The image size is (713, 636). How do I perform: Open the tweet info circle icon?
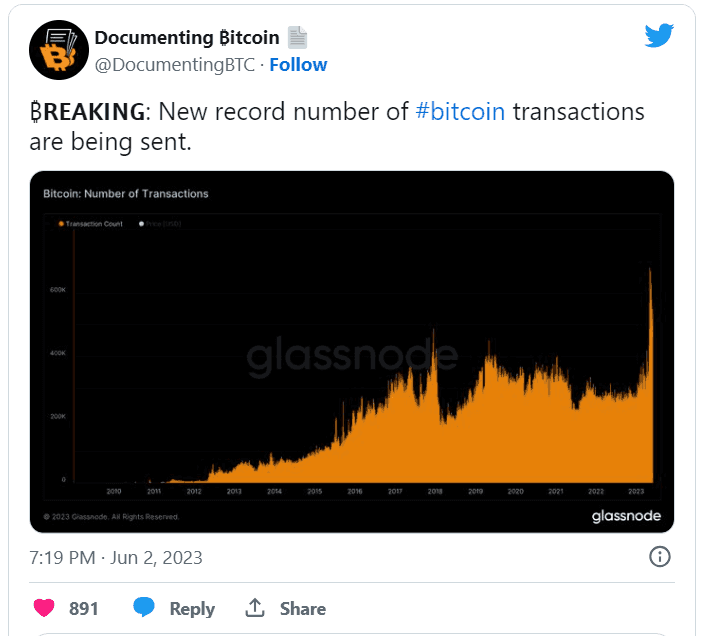[x=660, y=557]
